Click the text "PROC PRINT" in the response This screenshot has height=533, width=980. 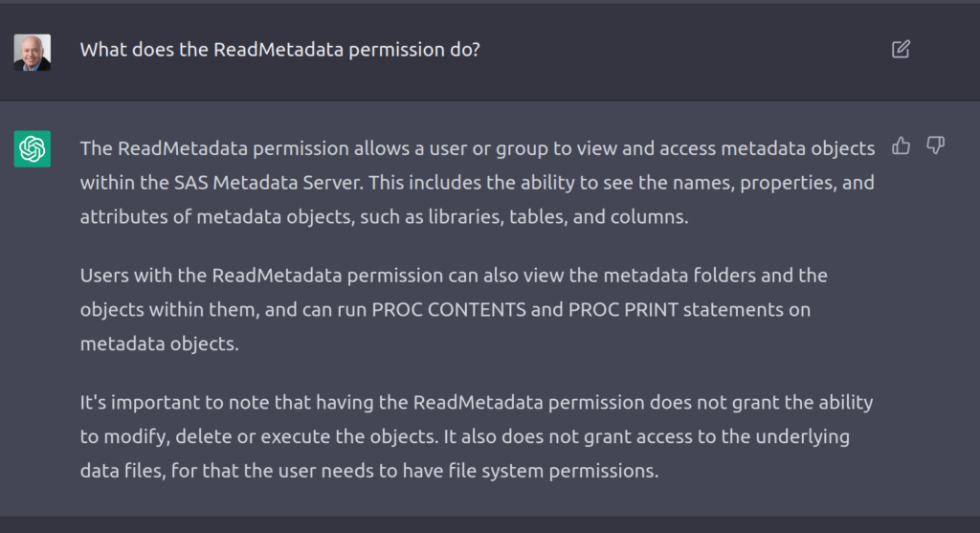[623, 309]
